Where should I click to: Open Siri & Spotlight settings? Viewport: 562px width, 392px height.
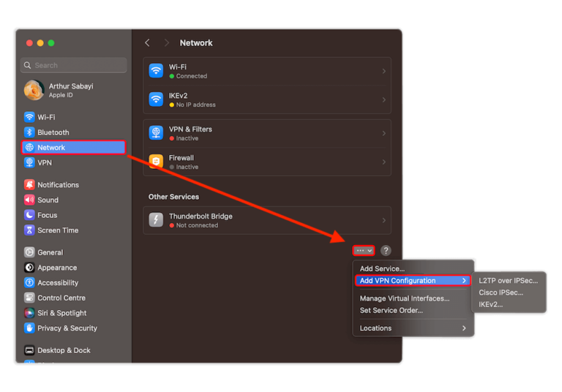pos(73,313)
